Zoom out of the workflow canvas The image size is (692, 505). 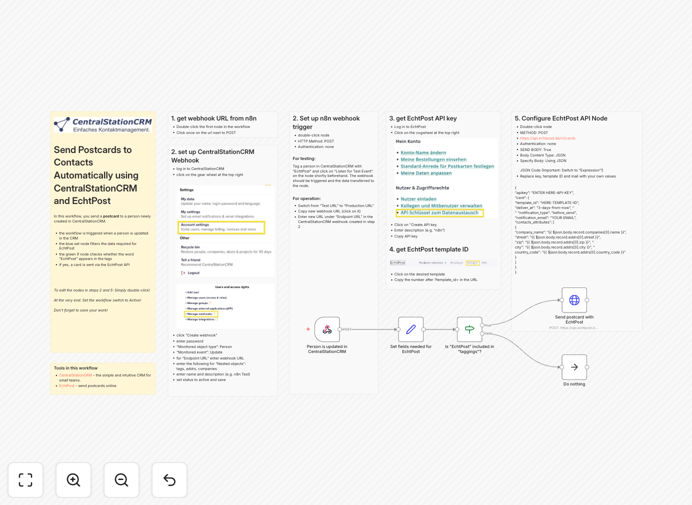pyautogui.click(x=121, y=480)
